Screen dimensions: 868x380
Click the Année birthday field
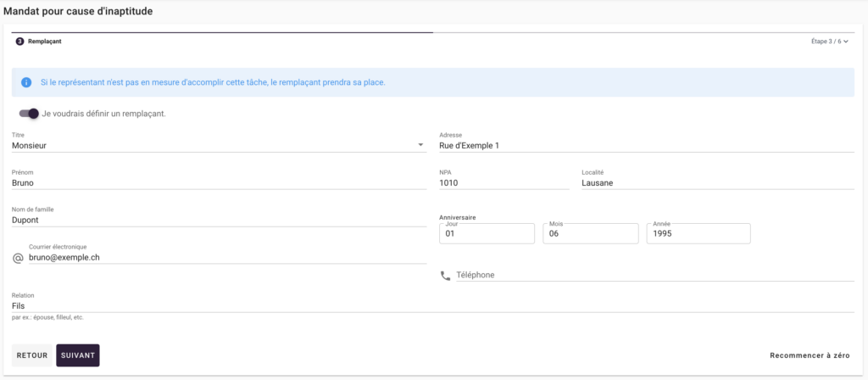698,234
